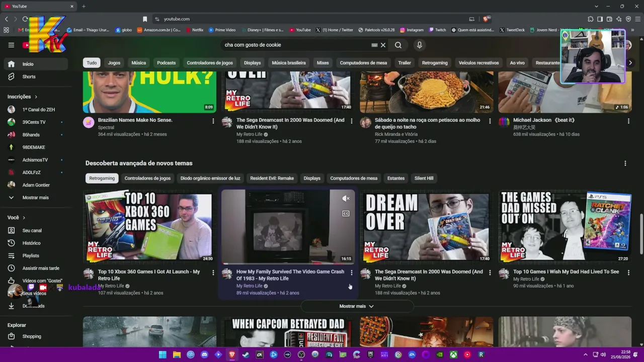Open the browser extensions puzzle icon
This screenshot has width=644, height=362.
[591, 19]
